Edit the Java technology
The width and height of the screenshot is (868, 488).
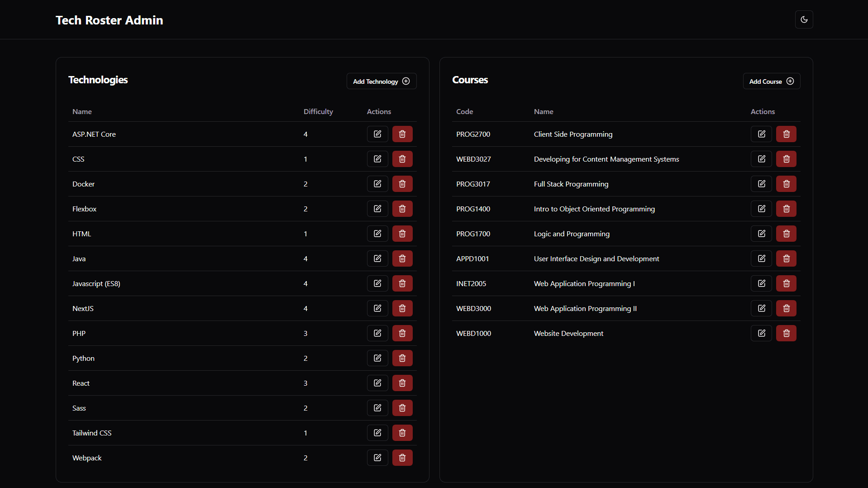(377, 258)
